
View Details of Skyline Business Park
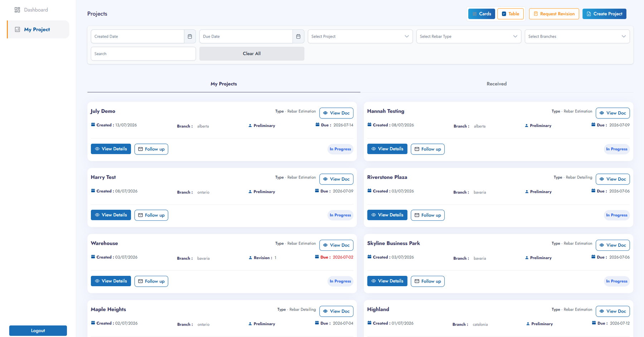pyautogui.click(x=387, y=281)
